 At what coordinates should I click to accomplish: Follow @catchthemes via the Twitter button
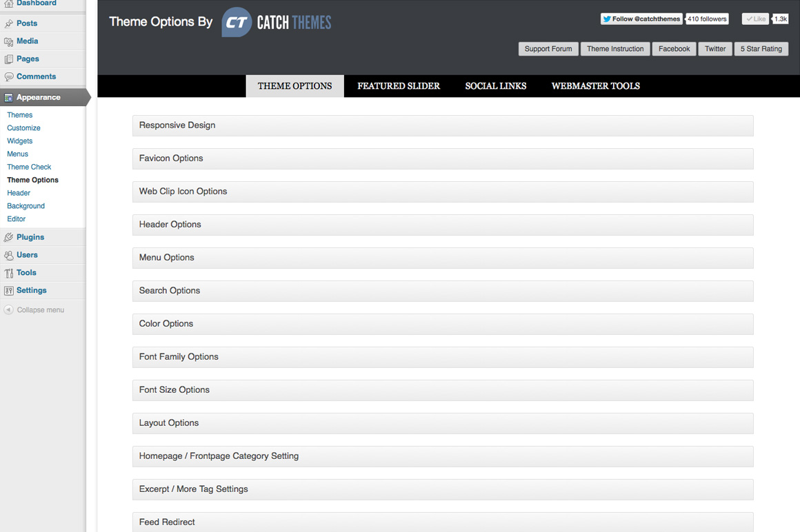(x=641, y=19)
